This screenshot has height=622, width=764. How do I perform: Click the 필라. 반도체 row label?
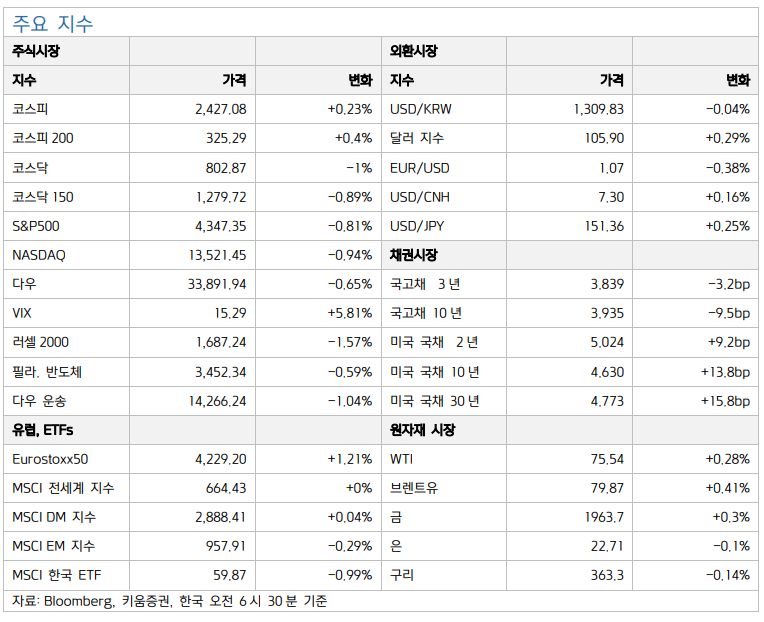point(47,372)
